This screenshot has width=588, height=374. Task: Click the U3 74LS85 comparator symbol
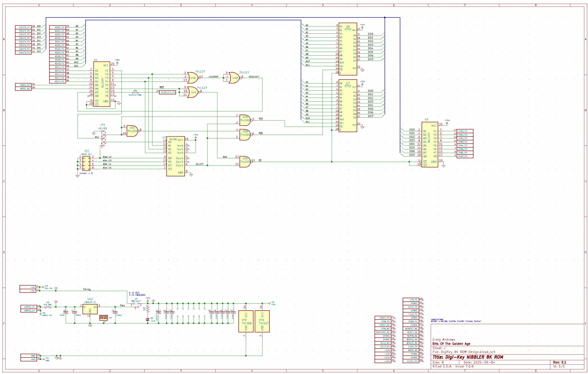pos(175,157)
